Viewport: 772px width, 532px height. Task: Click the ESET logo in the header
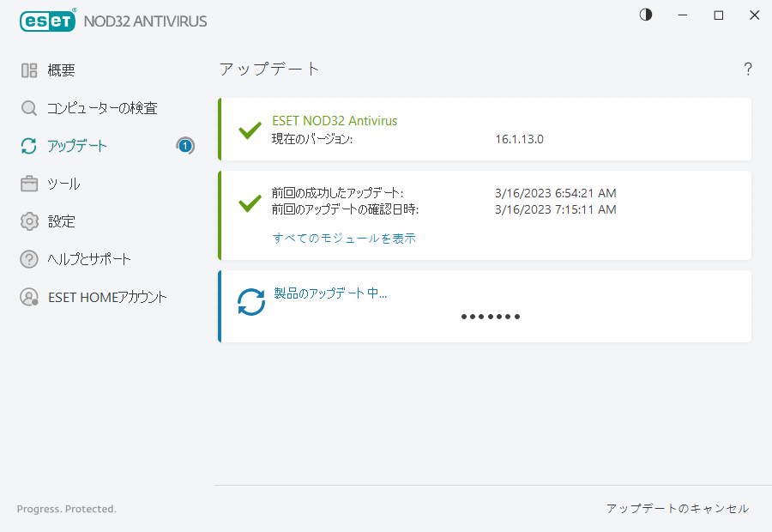coord(47,21)
